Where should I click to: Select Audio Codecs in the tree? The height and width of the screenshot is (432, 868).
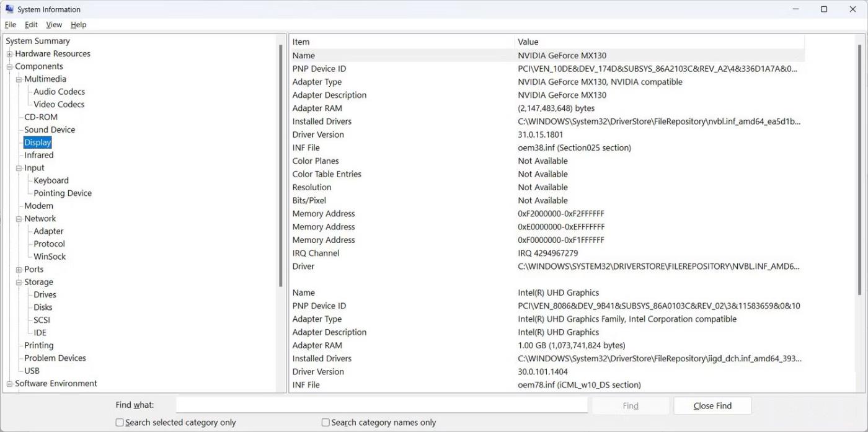[59, 92]
